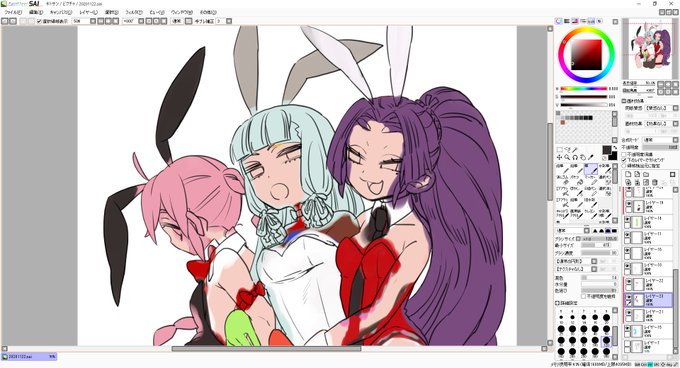Select the magic wand tool
This screenshot has width=680, height=368.
pyautogui.click(x=575, y=150)
